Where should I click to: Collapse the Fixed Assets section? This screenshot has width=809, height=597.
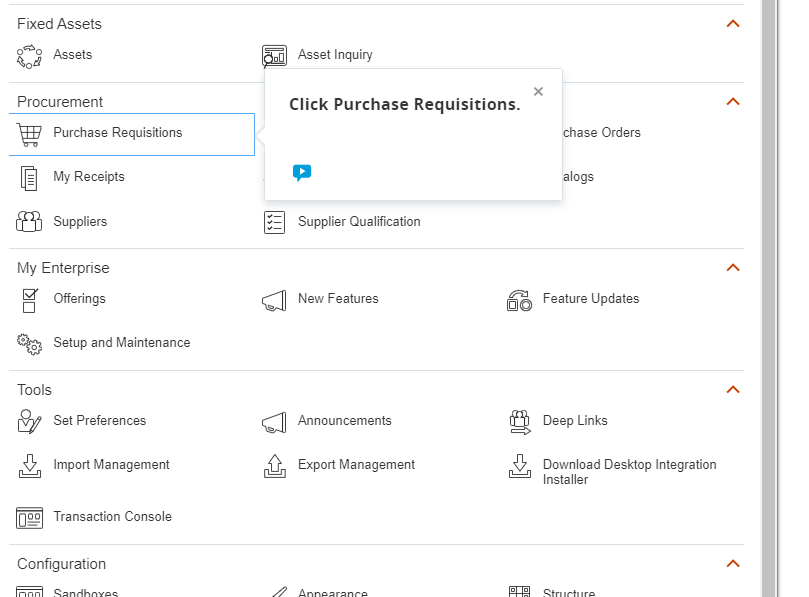pyautogui.click(x=733, y=24)
